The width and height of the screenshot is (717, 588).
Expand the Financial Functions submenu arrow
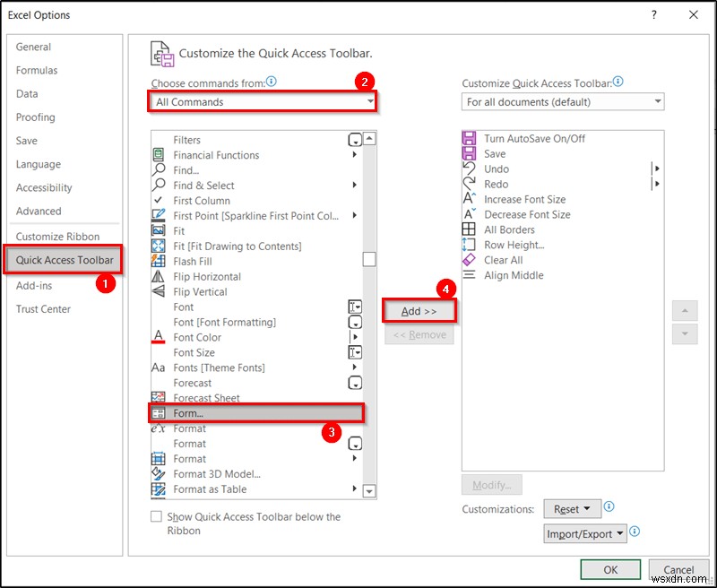(x=354, y=154)
